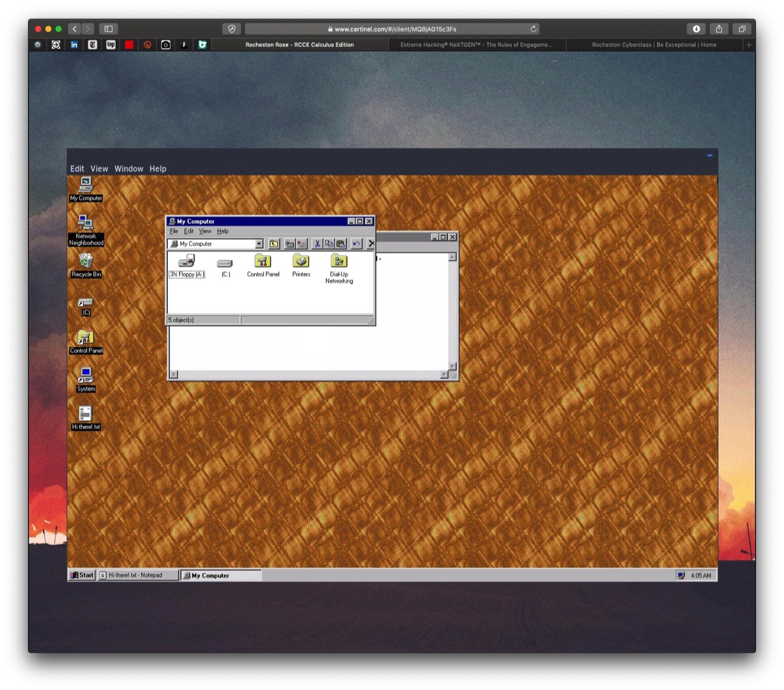This screenshot has height=690, width=784.
Task: Open the Recycle Bin desktop icon
Action: [86, 265]
